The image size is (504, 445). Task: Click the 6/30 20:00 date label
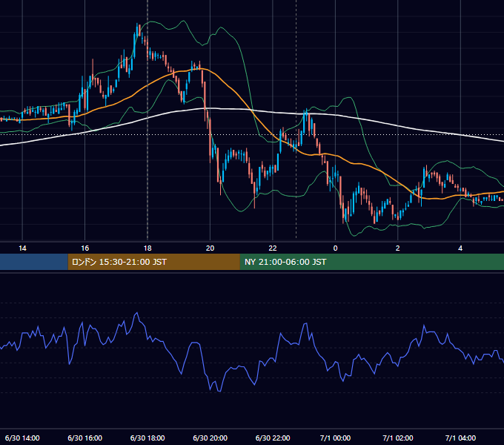[210, 438]
